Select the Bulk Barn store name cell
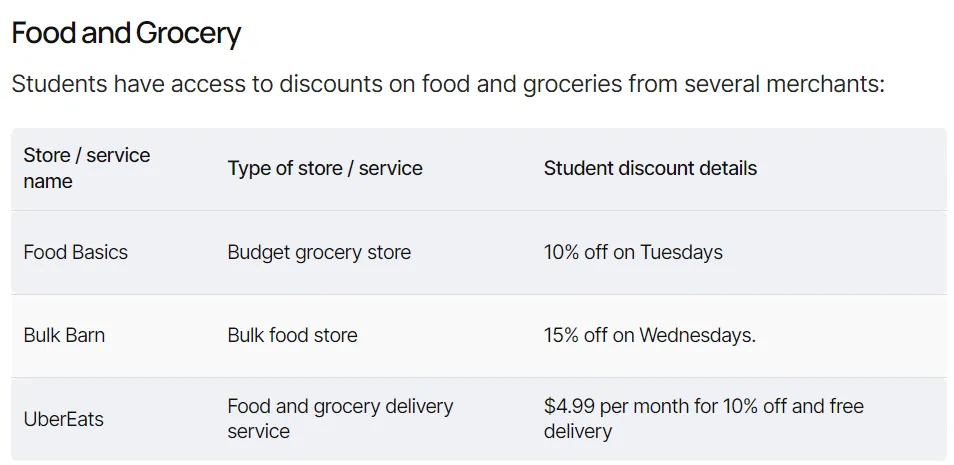954x465 pixels. point(64,335)
